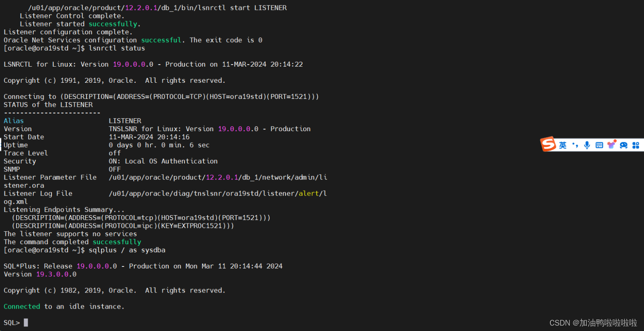This screenshot has width=644, height=331.
Task: Click the yellow 'alert' word in log path
Action: click(309, 193)
